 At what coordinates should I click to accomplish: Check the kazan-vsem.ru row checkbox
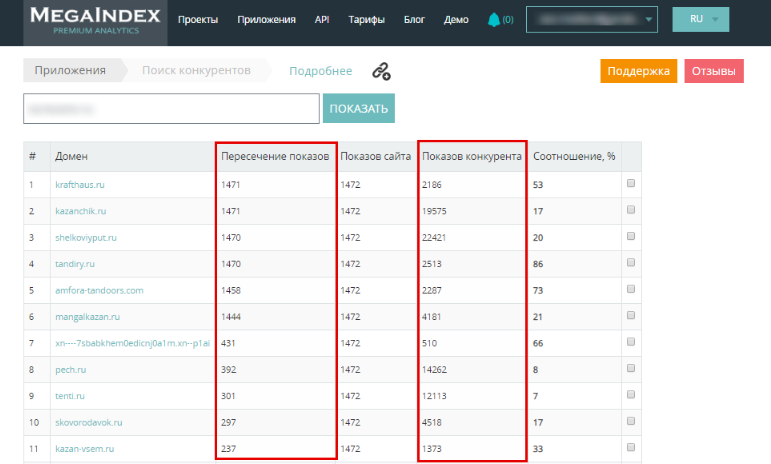point(631,448)
